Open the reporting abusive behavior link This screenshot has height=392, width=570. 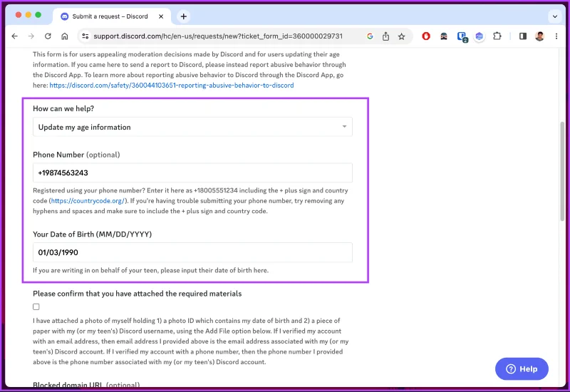pos(172,86)
